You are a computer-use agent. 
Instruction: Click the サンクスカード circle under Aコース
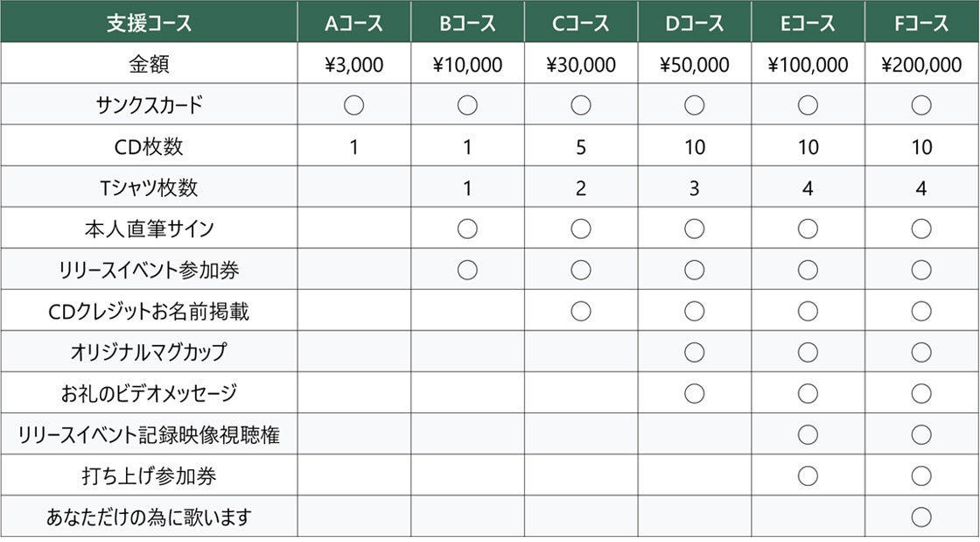click(x=353, y=106)
